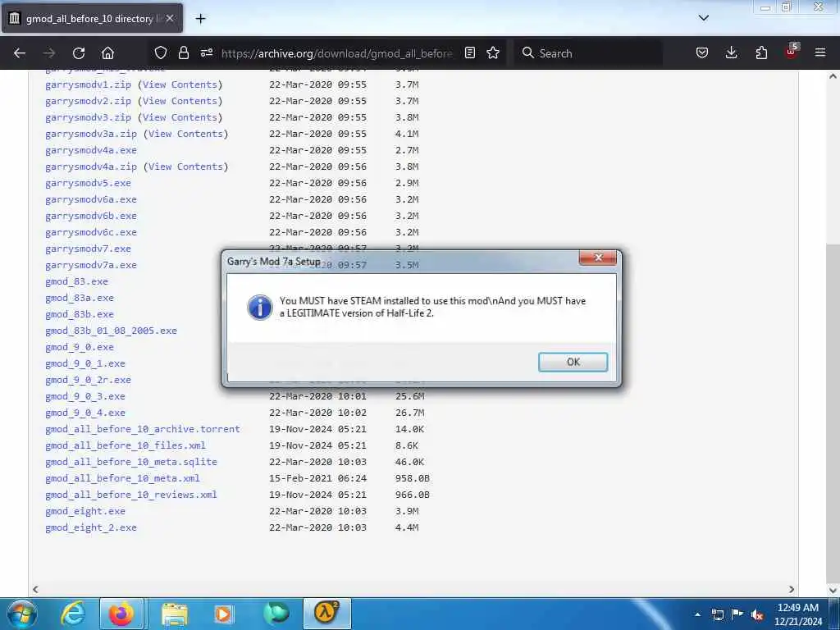Image resolution: width=840 pixels, height=630 pixels.
Task: Download garrysmodv3a.zip
Action: 91,134
